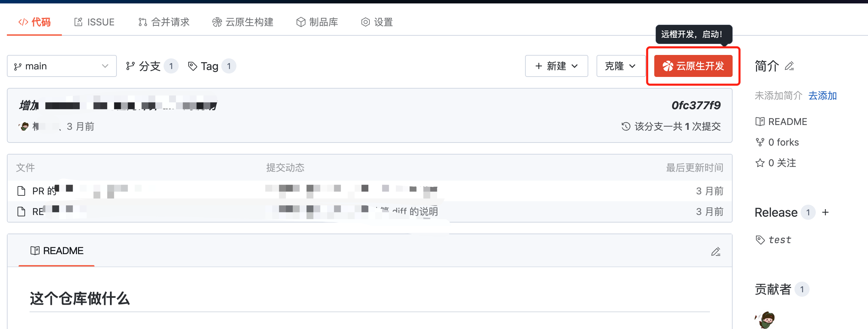Edit the 简介 with pencil icon
868x329 pixels.
tap(789, 66)
